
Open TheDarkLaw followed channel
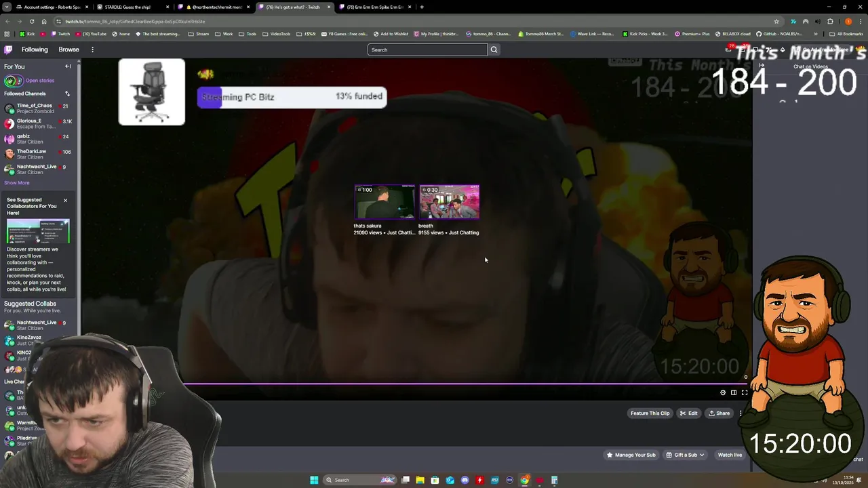tap(38, 154)
